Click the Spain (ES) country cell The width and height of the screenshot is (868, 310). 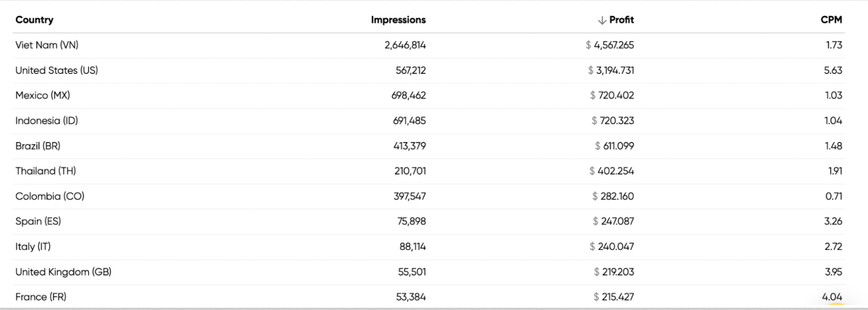pyautogui.click(x=38, y=221)
